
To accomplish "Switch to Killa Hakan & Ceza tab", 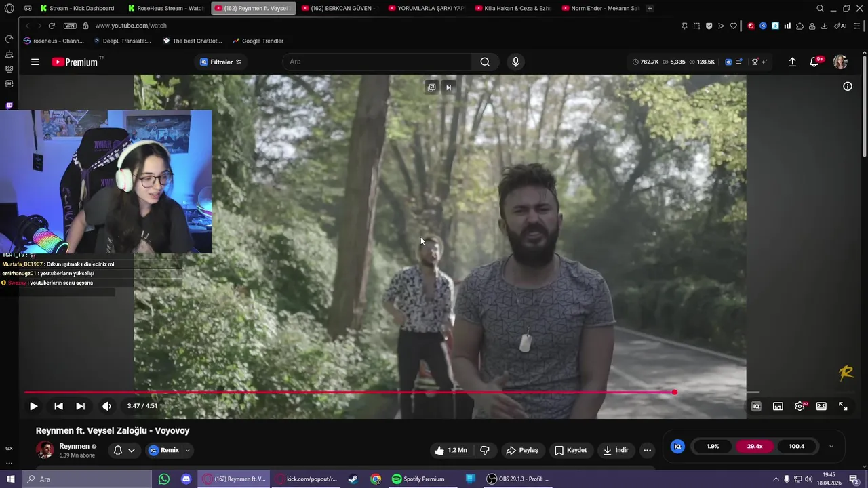I will coord(513,8).
